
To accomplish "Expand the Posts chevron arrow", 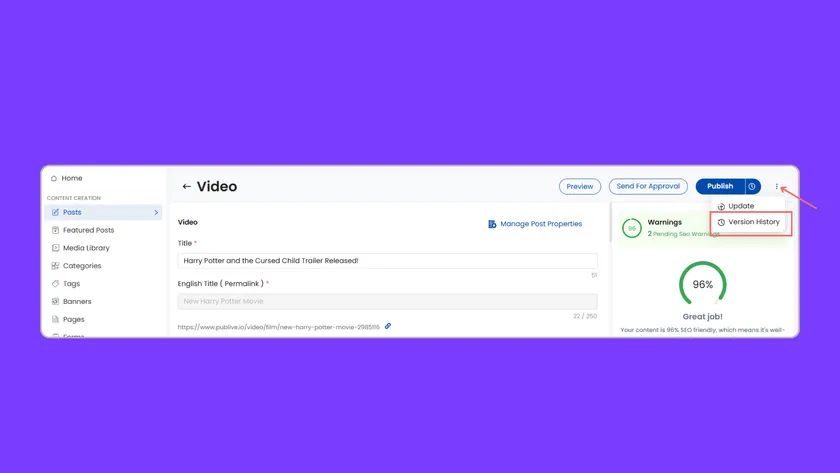I will click(156, 213).
